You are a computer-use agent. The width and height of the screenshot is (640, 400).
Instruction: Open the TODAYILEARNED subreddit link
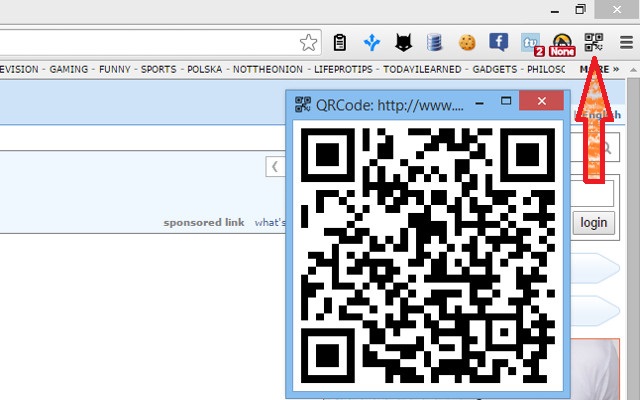[x=422, y=69]
